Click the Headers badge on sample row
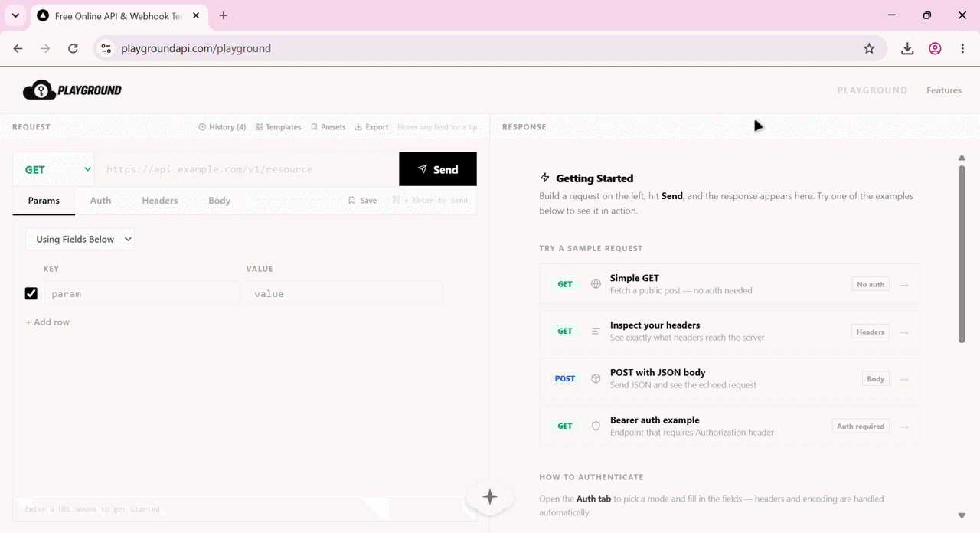 [x=871, y=332]
